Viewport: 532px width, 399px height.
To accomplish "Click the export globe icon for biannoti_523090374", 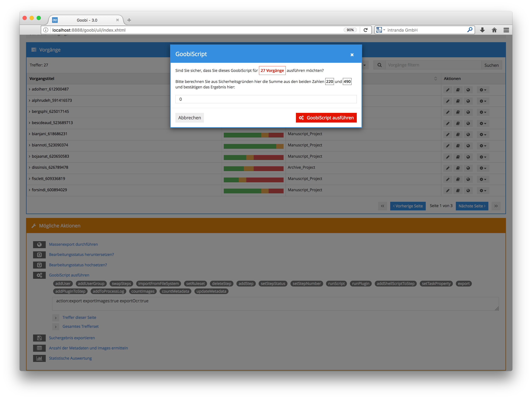I will tap(468, 146).
